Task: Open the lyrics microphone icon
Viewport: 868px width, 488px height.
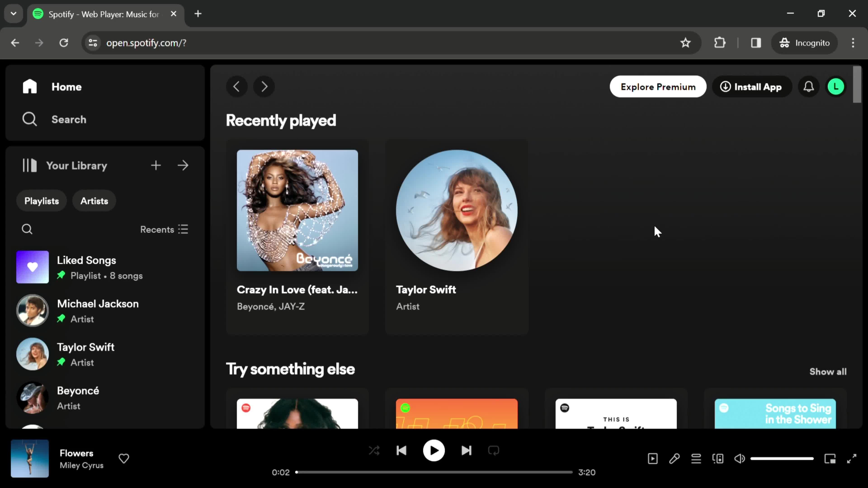Action: tap(674, 458)
